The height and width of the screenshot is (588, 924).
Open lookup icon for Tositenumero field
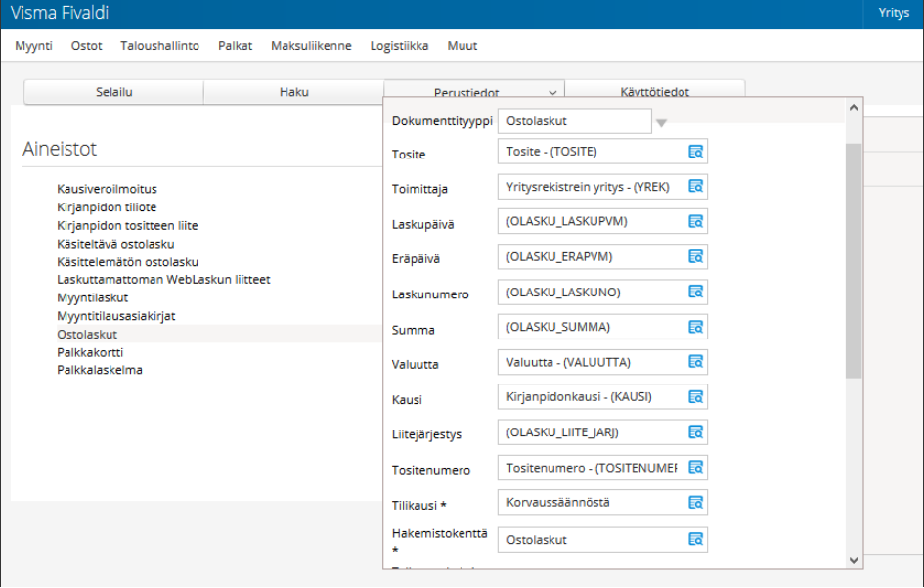pos(695,468)
